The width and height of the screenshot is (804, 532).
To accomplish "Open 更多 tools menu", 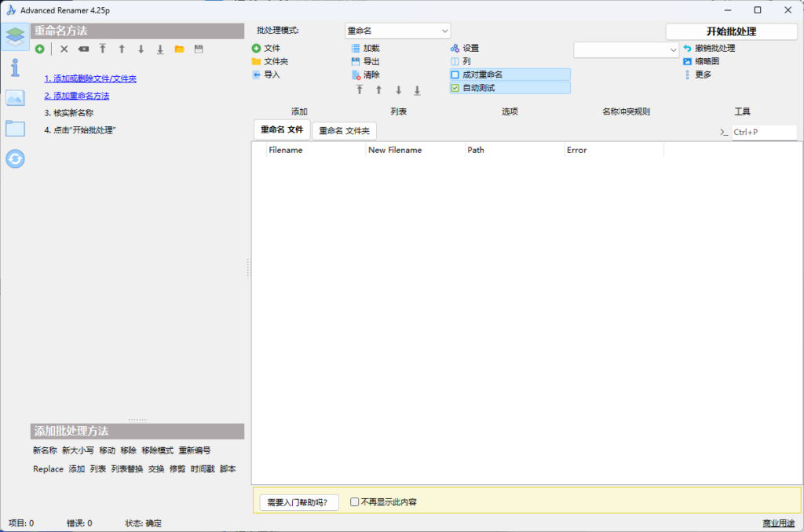I will 697,75.
